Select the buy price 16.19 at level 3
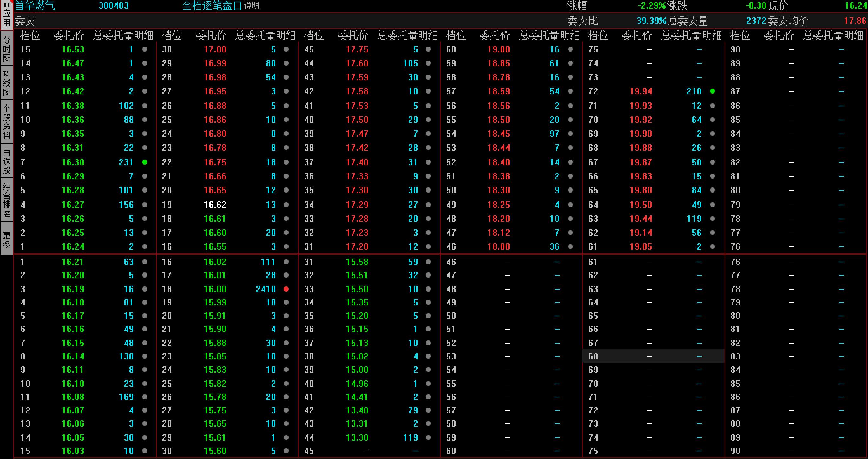 coord(73,289)
